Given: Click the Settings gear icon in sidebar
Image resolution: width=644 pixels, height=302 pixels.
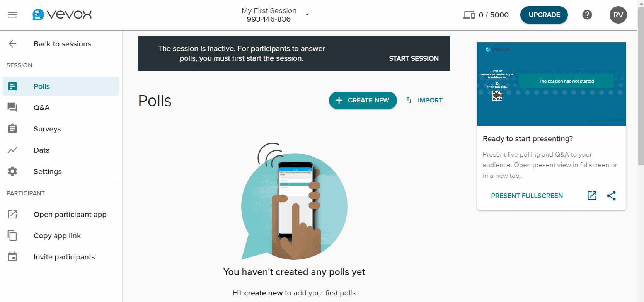Looking at the screenshot, I should (x=12, y=171).
